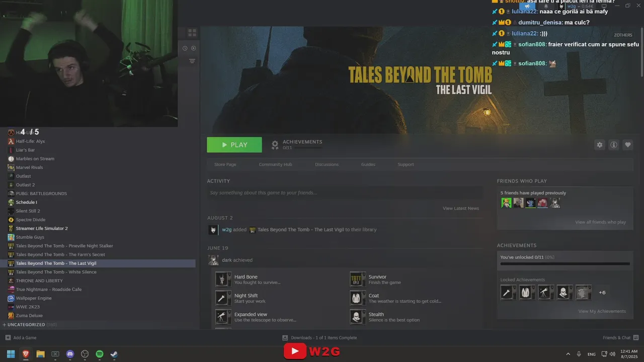Open game settings gear icon
Viewport: 644px width, 362px height.
click(599, 145)
